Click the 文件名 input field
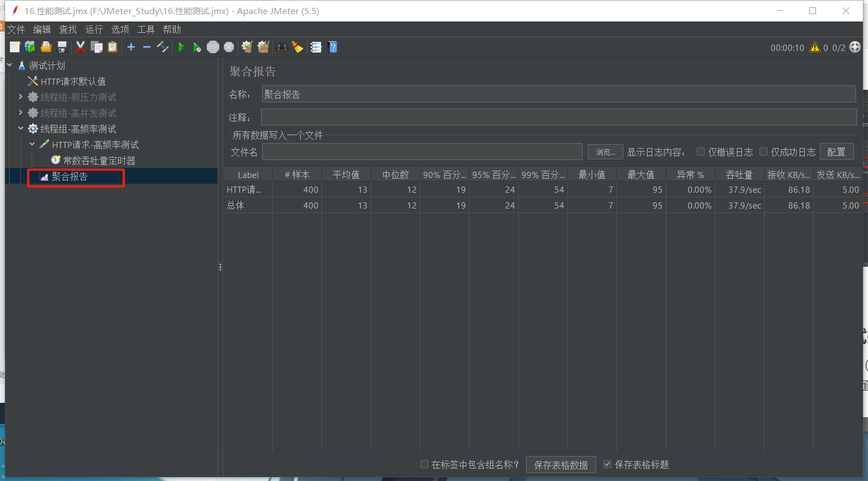Viewport: 868px width, 481px height. (x=422, y=152)
